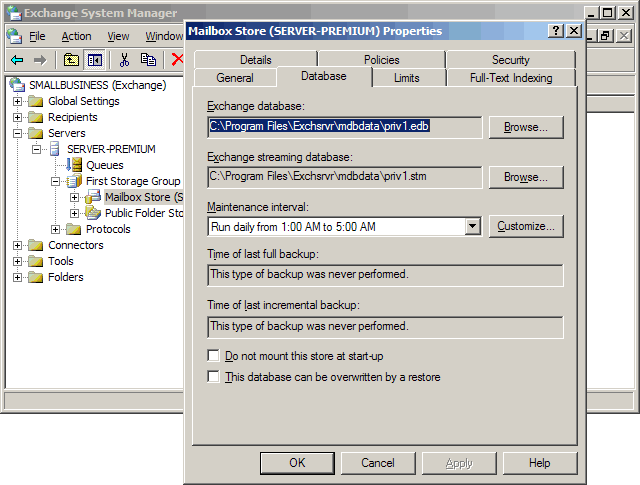The width and height of the screenshot is (640, 485).
Task: Click the Customize maintenance interval button
Action: (x=526, y=226)
